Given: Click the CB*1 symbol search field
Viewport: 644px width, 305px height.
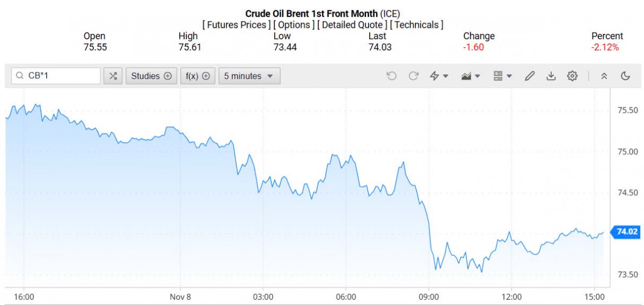Looking at the screenshot, I should (59, 76).
